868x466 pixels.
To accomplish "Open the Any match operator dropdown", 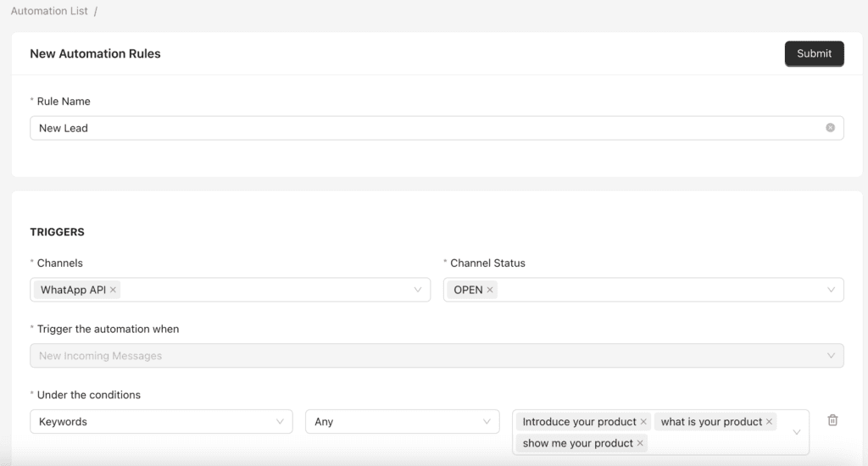I will [403, 422].
